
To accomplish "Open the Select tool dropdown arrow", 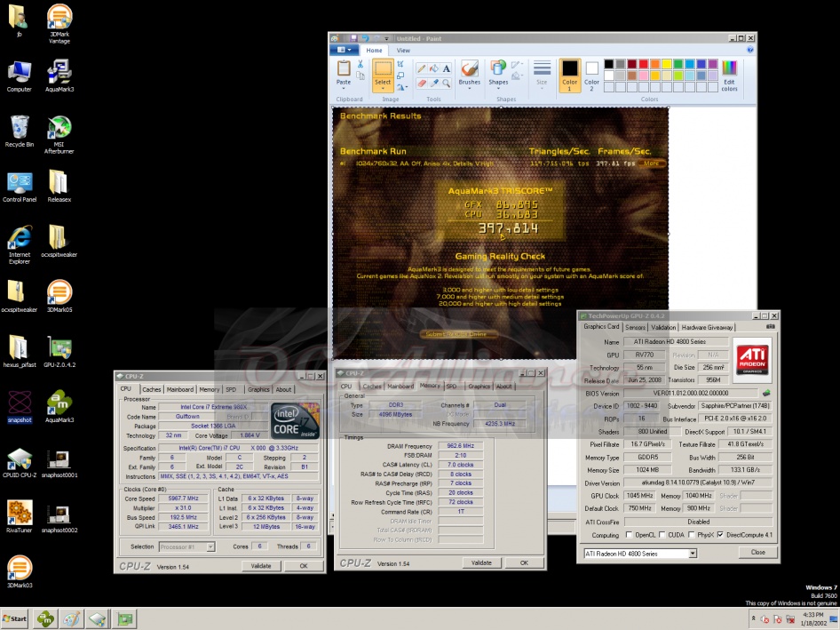I will pos(383,90).
